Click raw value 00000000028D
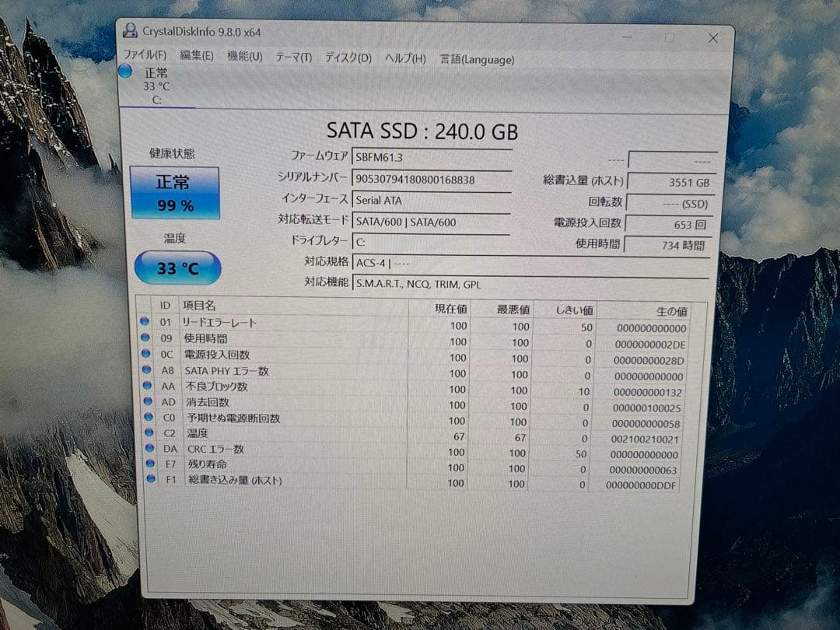 coord(649,361)
